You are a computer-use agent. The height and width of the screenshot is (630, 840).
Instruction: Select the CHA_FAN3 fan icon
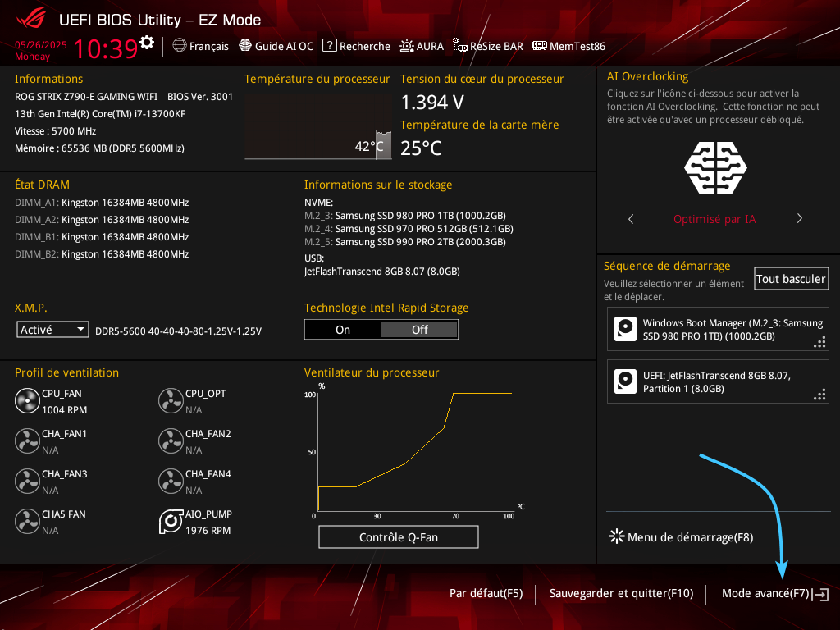pos(27,481)
